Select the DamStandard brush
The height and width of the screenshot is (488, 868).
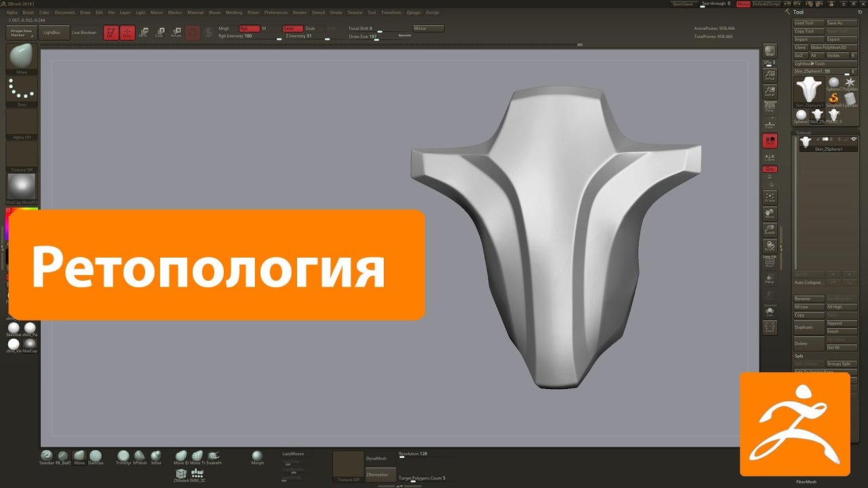click(x=96, y=457)
